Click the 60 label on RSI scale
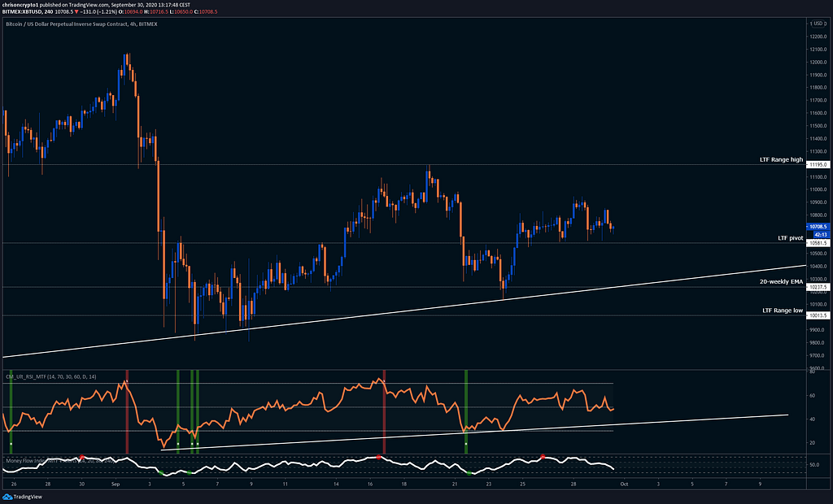The image size is (833, 504). (813, 396)
